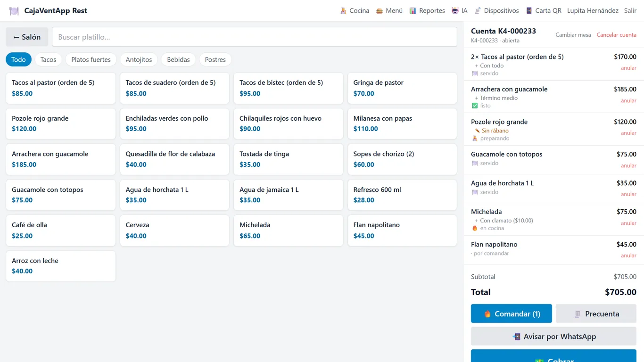Viewport: 644px width, 362px height.
Task: Open Reportes with the chart icon
Action: pyautogui.click(x=427, y=11)
